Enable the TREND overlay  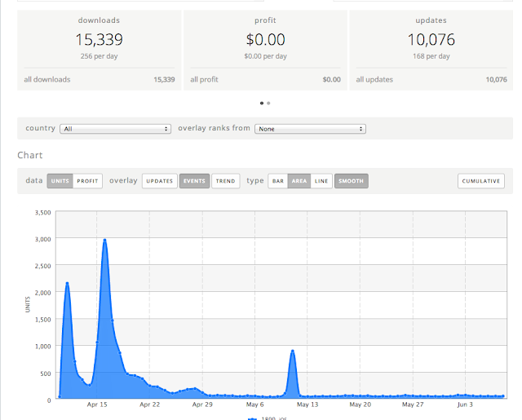pyautogui.click(x=226, y=181)
